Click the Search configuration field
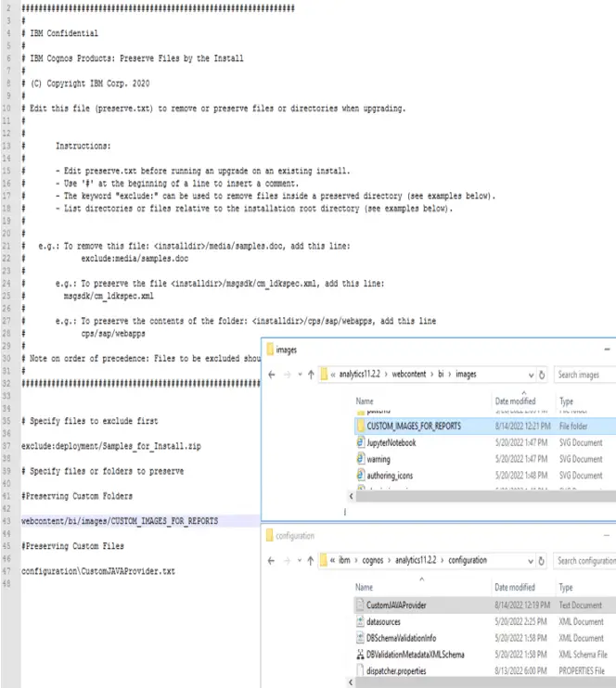The width and height of the screenshot is (616, 688). click(584, 561)
